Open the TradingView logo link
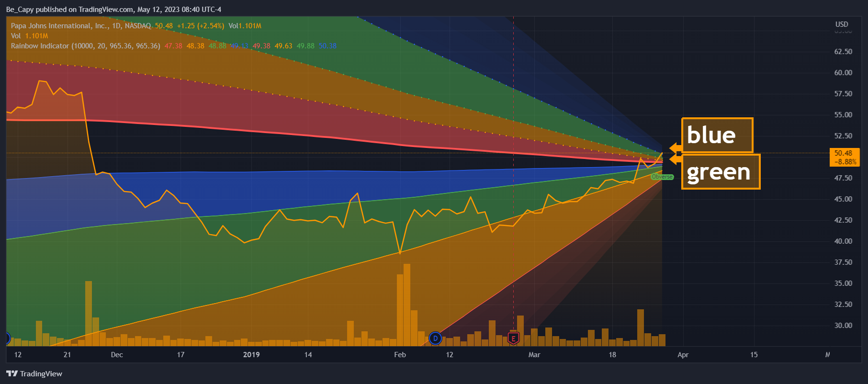The image size is (868, 384). tap(34, 374)
